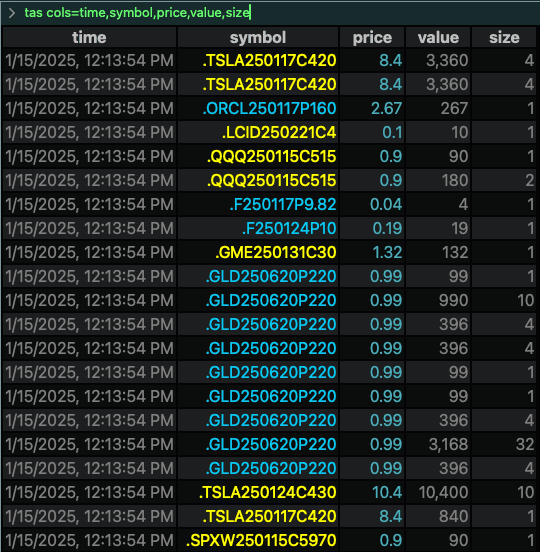Click the tas cols command input field

click(278, 13)
